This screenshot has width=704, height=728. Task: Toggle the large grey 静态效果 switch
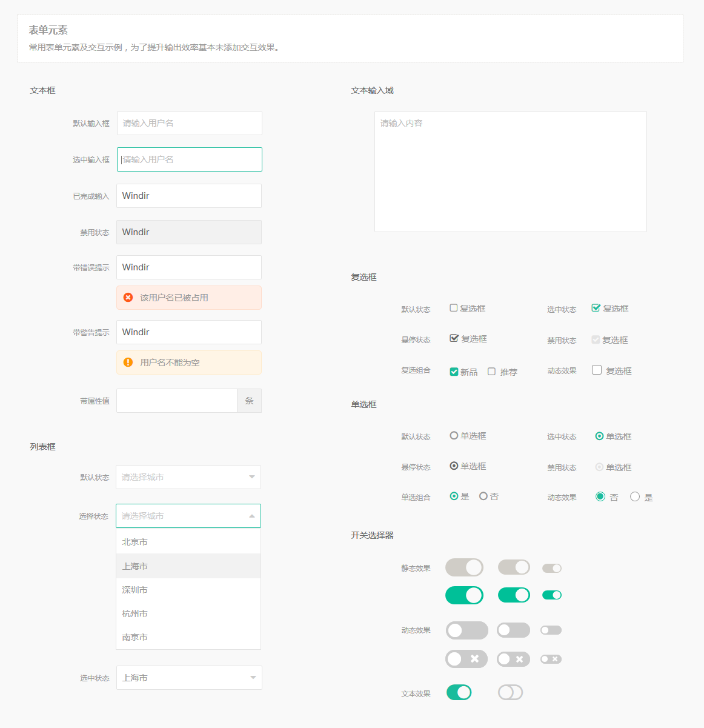(x=465, y=567)
